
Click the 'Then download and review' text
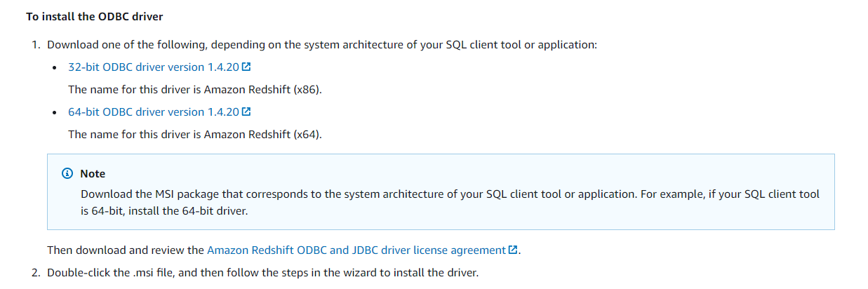pos(126,250)
